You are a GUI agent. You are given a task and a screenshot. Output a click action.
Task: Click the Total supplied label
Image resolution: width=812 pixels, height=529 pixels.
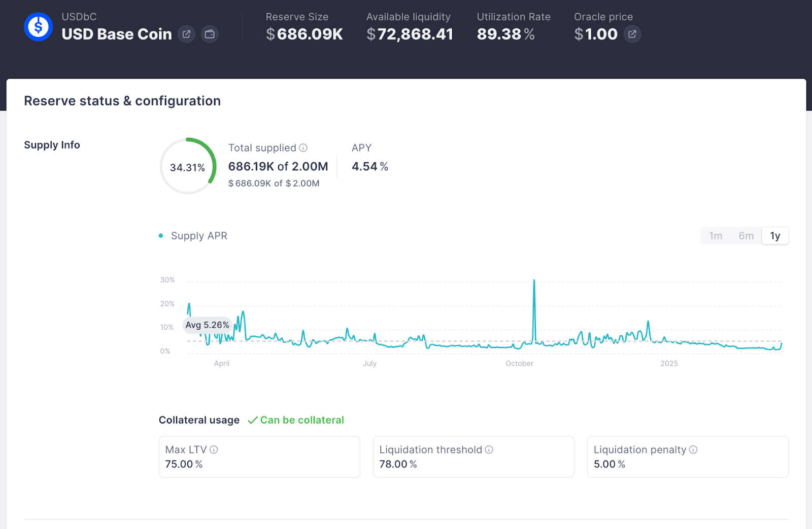pos(262,148)
